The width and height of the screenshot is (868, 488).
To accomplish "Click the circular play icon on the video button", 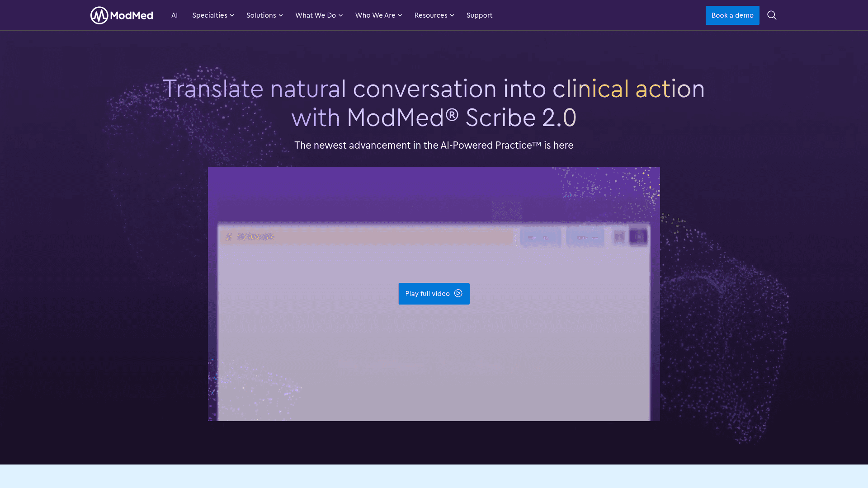I will click(458, 293).
